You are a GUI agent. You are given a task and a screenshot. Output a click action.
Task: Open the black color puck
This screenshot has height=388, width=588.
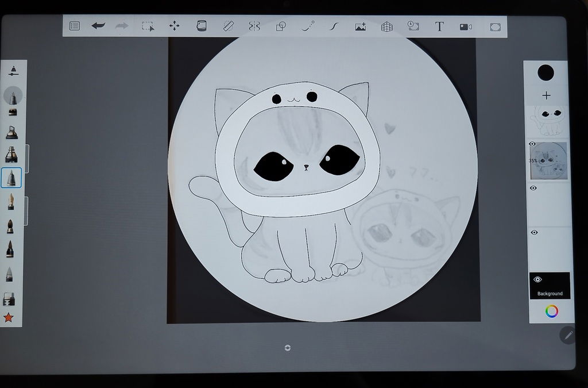tap(546, 72)
